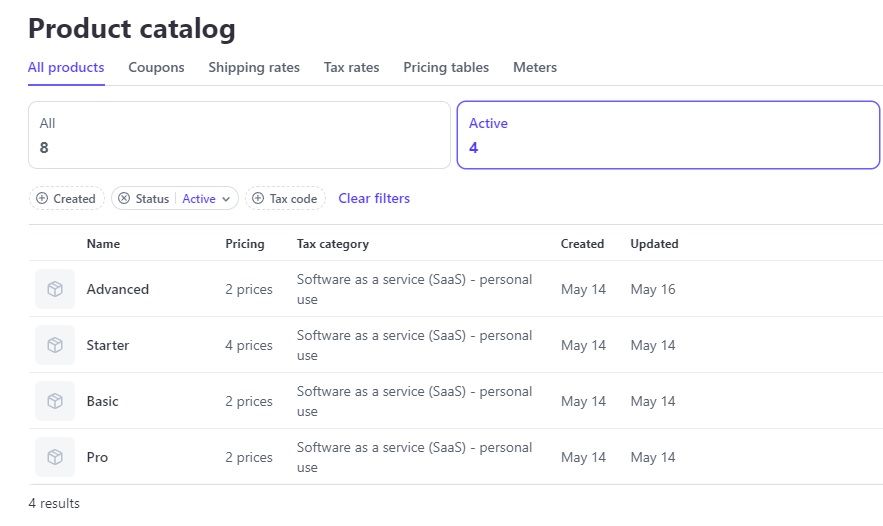The image size is (883, 526).
Task: Select the All products count card
Action: click(x=239, y=135)
